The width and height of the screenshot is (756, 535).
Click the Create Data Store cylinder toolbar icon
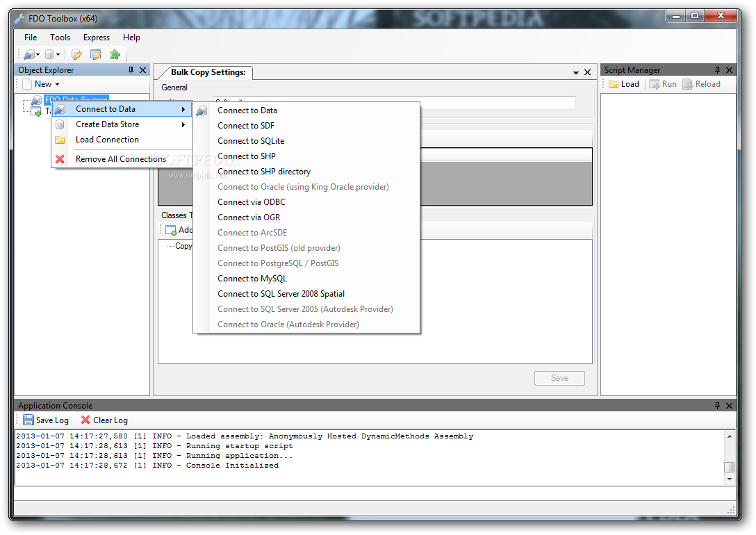[x=49, y=54]
